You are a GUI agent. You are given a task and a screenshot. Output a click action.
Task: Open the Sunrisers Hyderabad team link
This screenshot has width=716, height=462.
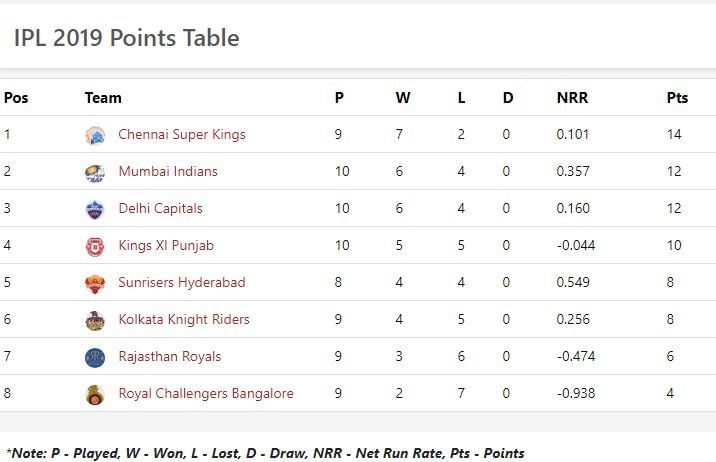tap(181, 282)
